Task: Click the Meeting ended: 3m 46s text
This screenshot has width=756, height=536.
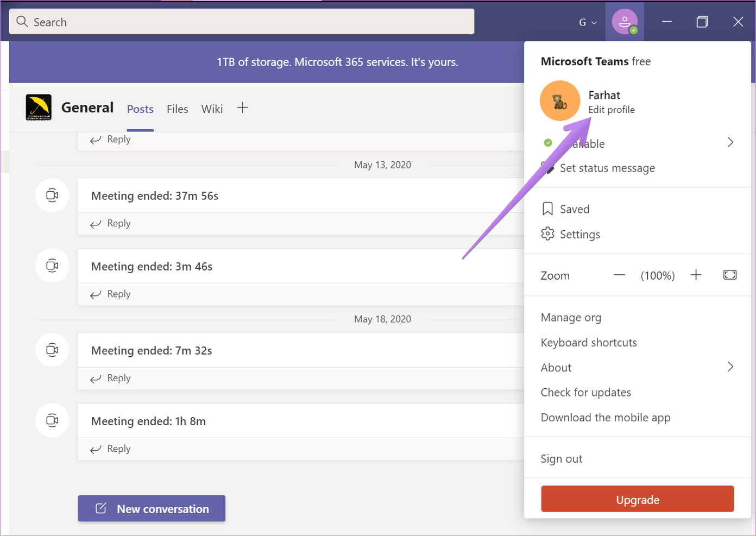Action: (x=152, y=267)
